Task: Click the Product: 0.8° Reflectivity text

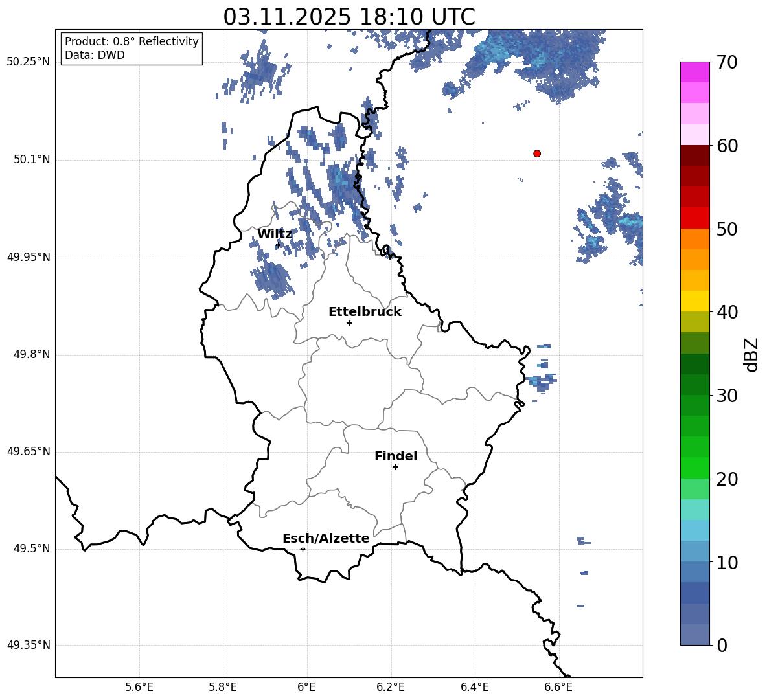Action: click(x=132, y=41)
